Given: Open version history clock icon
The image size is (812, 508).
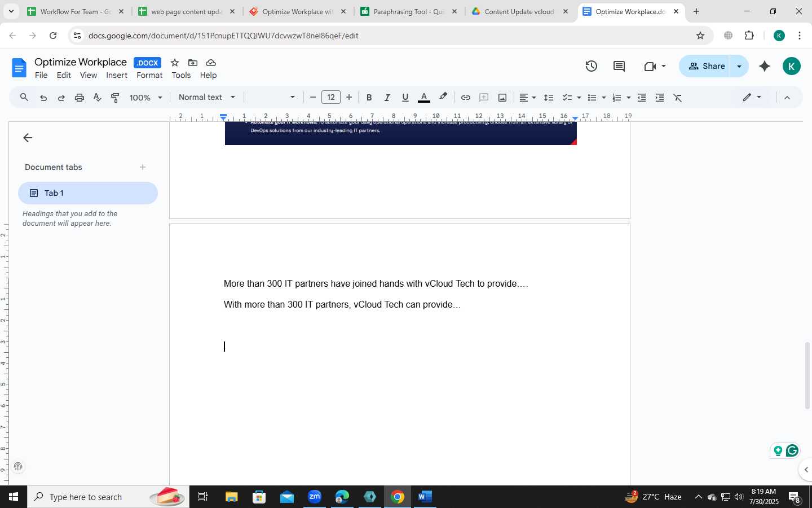Looking at the screenshot, I should click(x=591, y=66).
